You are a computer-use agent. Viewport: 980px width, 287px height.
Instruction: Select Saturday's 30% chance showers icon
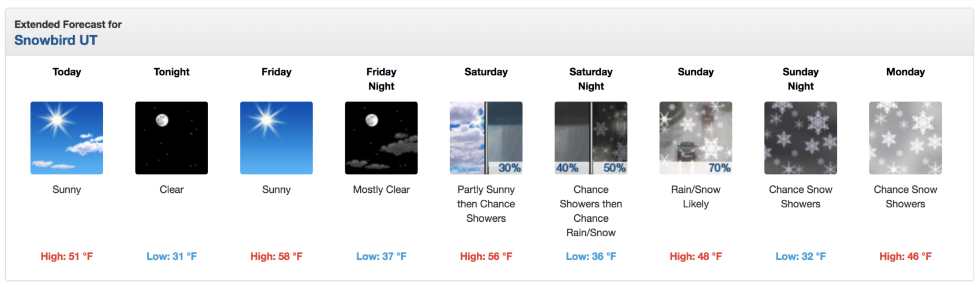pyautogui.click(x=487, y=138)
